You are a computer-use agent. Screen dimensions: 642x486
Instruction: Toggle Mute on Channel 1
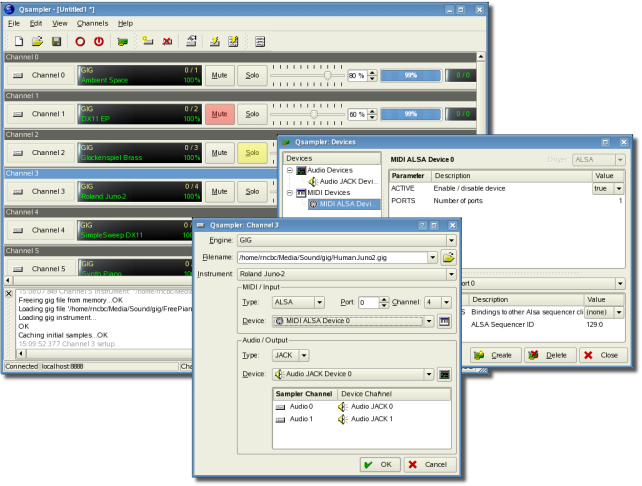219,114
